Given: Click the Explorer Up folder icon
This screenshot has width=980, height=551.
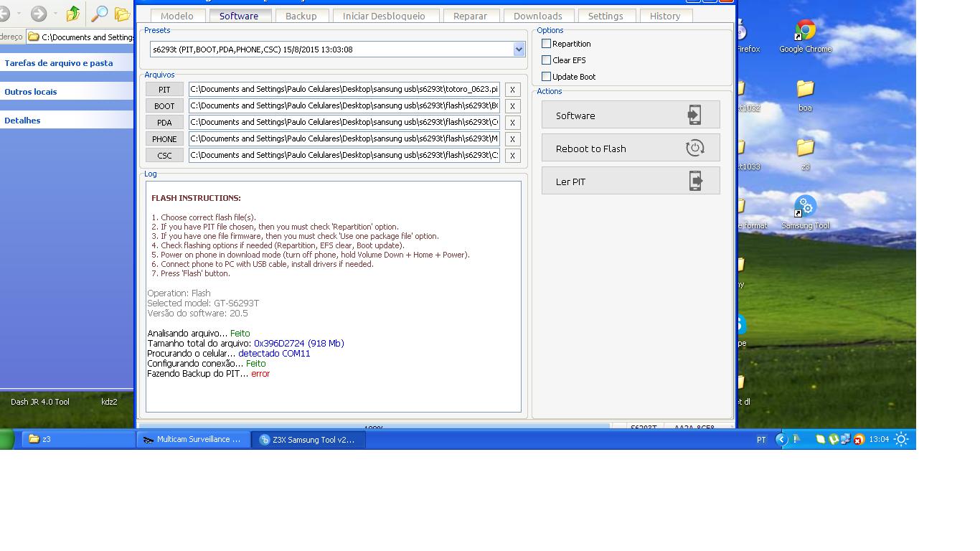Looking at the screenshot, I should [x=72, y=14].
